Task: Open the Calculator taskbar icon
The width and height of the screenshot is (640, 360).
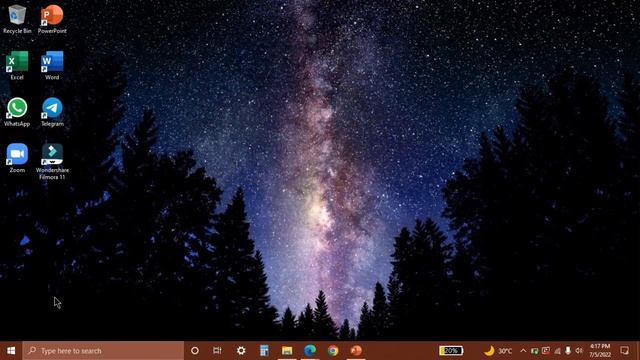Action: (264, 351)
